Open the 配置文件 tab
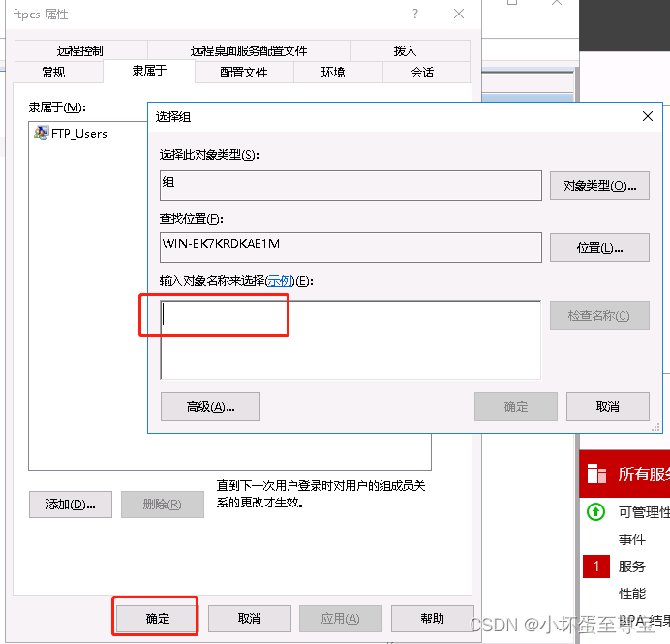Viewport: 670px width, 644px height. tap(244, 72)
